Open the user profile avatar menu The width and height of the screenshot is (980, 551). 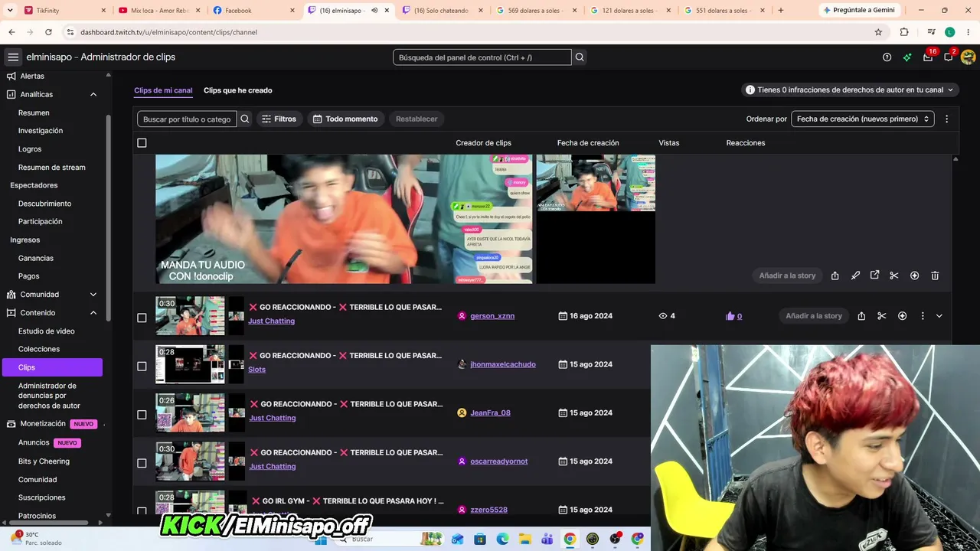tap(968, 57)
